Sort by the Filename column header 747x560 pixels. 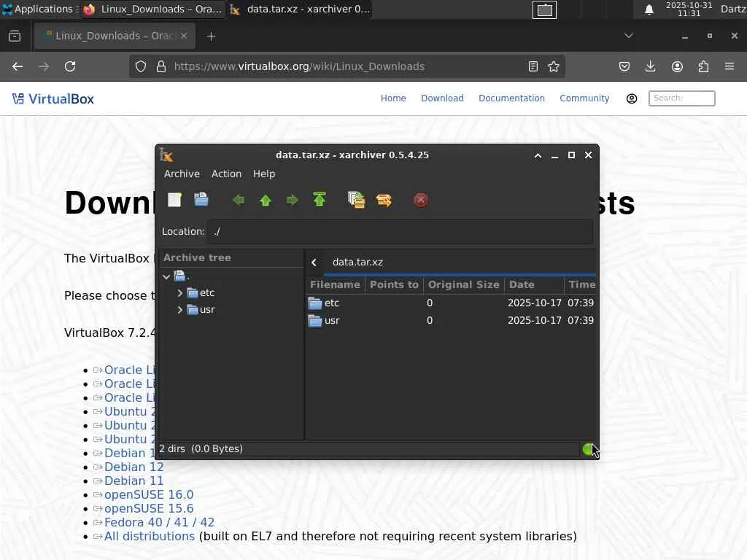click(335, 285)
